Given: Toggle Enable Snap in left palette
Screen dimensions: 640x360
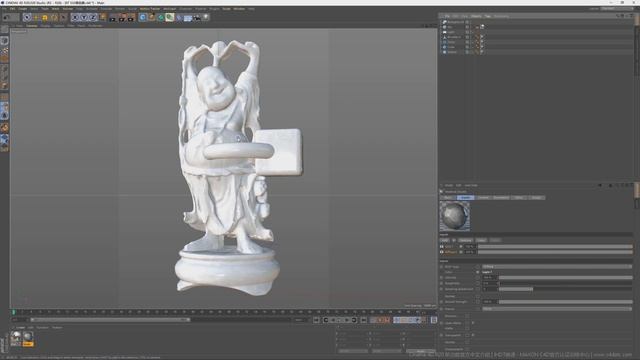Looking at the screenshot, I should point(4,128).
